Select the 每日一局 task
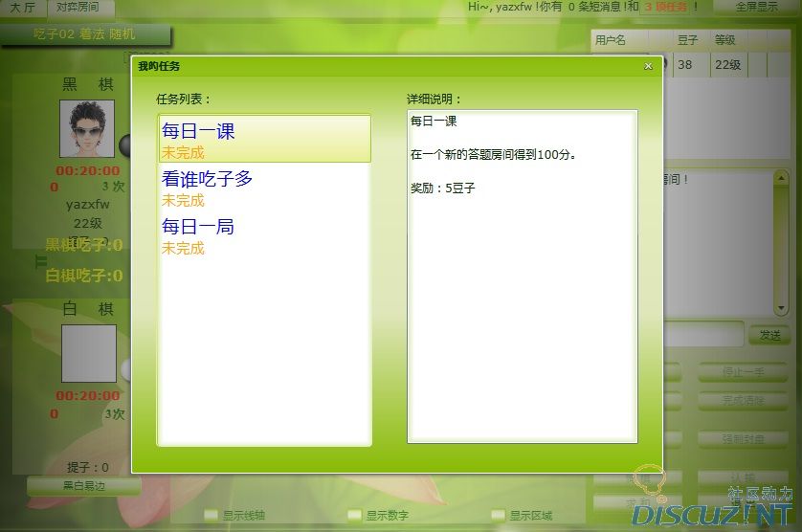Image resolution: width=802 pixels, height=532 pixels. click(x=263, y=235)
